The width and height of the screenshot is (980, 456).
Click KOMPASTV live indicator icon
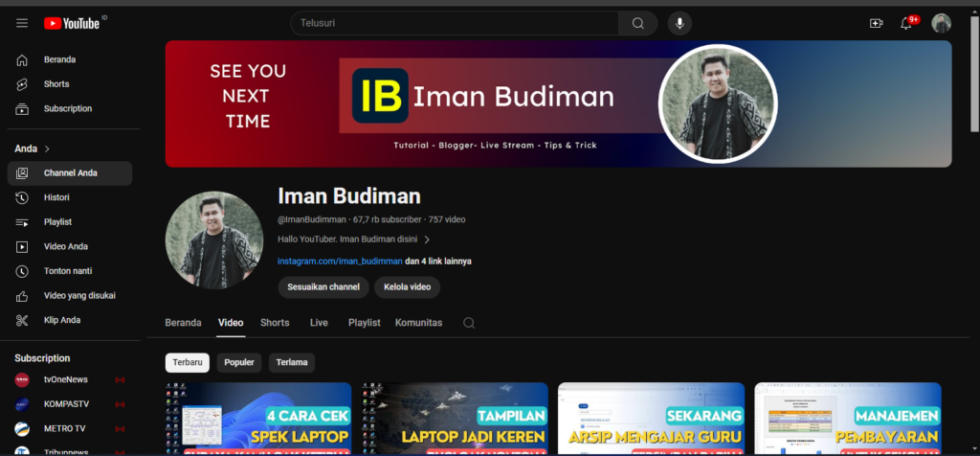pyautogui.click(x=120, y=404)
